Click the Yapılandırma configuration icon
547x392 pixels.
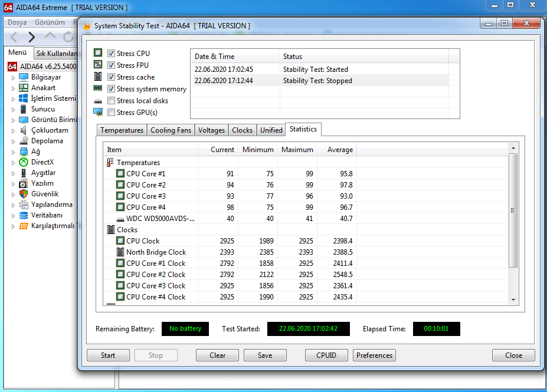24,205
